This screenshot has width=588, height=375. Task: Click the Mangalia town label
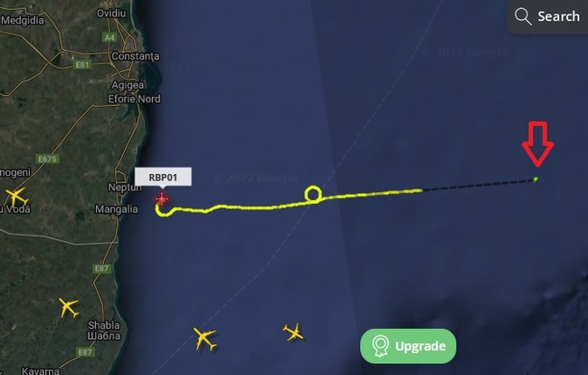click(117, 209)
